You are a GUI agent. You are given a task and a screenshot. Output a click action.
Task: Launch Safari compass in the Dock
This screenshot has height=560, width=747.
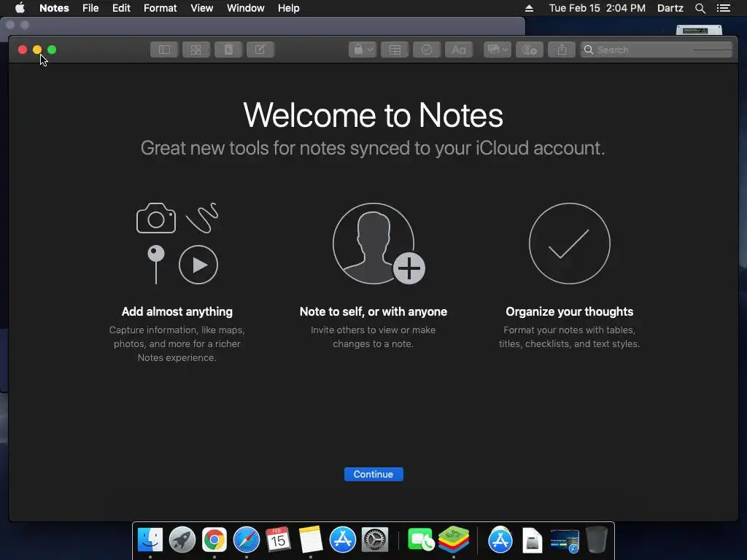[x=247, y=540]
